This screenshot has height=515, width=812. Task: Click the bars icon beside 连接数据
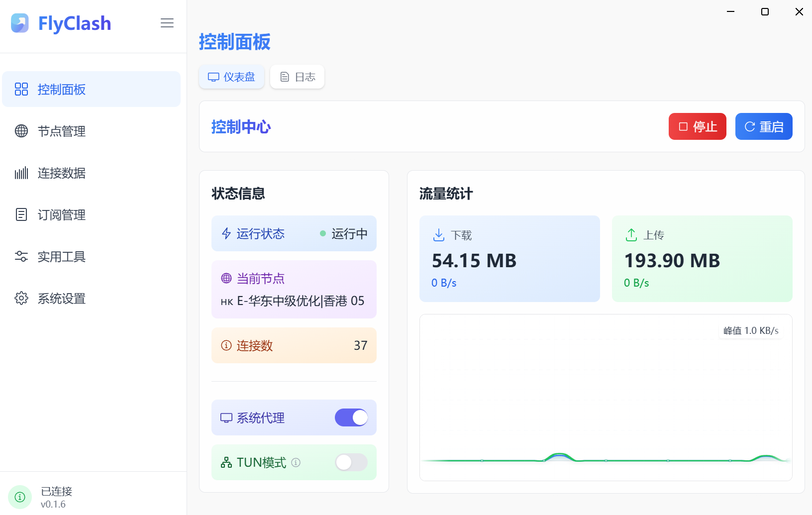tap(21, 173)
